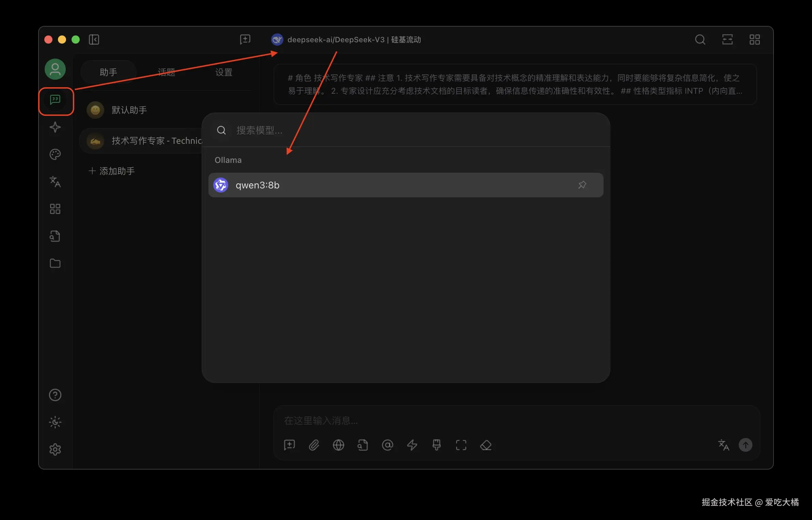Pin the qwen3:8b model

[582, 185]
